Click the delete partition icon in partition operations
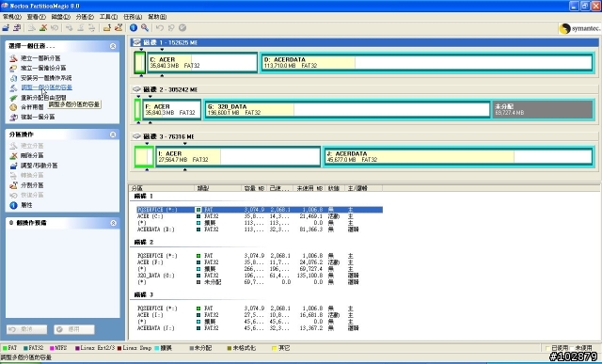 (13, 155)
